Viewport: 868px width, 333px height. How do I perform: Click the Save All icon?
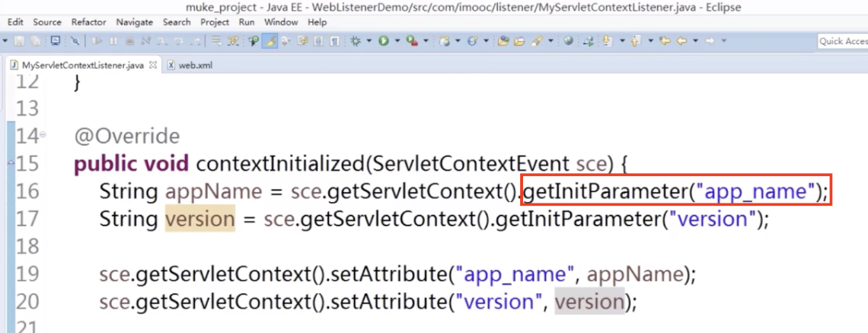tap(35, 41)
